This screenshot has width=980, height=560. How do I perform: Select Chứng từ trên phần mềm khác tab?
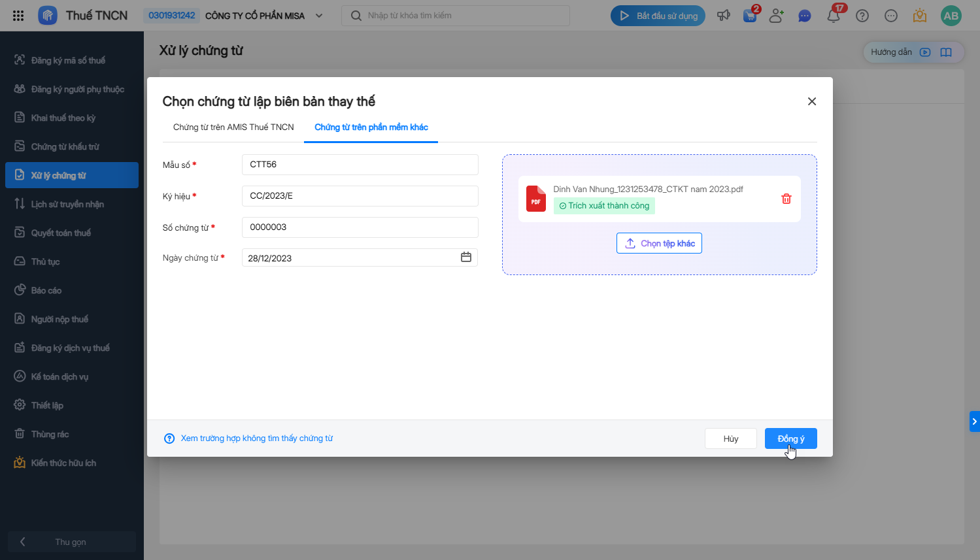pyautogui.click(x=371, y=127)
